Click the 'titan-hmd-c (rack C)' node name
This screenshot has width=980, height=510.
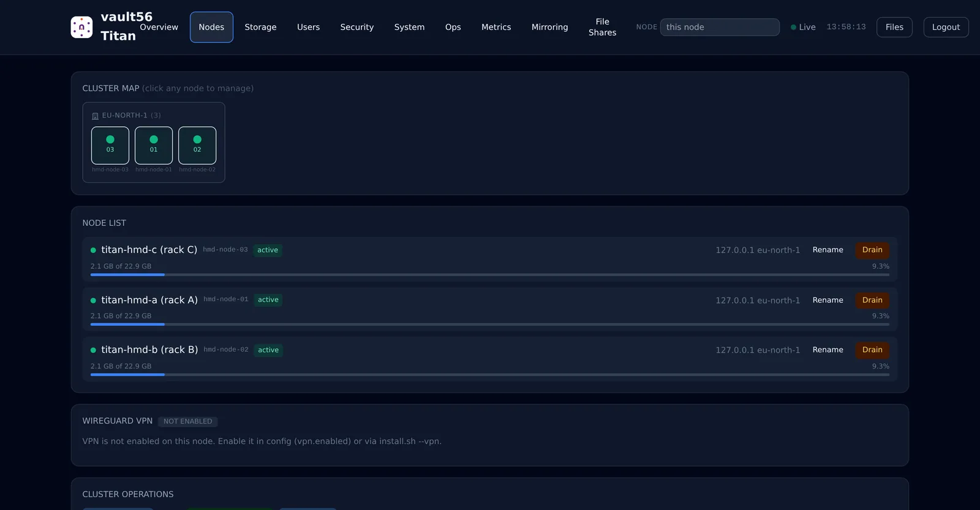[149, 250]
